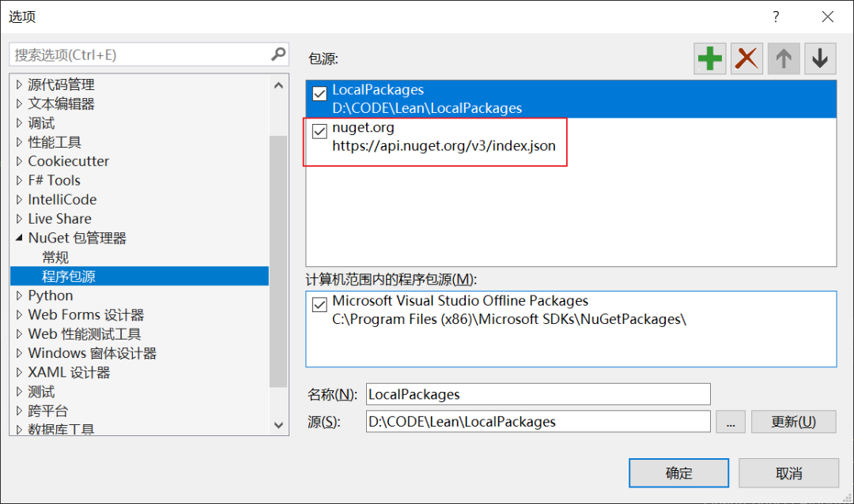Expand the 性能工具 tree node

19,142
